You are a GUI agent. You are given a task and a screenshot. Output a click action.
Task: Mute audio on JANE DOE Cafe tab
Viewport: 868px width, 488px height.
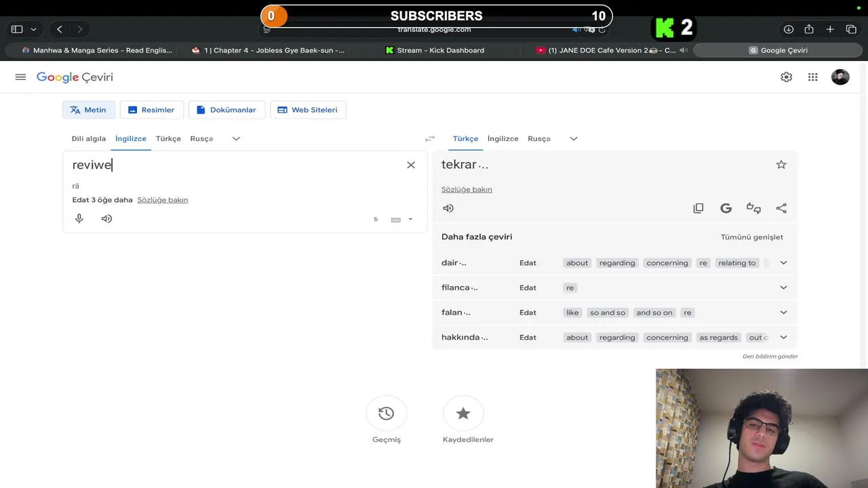(x=684, y=50)
